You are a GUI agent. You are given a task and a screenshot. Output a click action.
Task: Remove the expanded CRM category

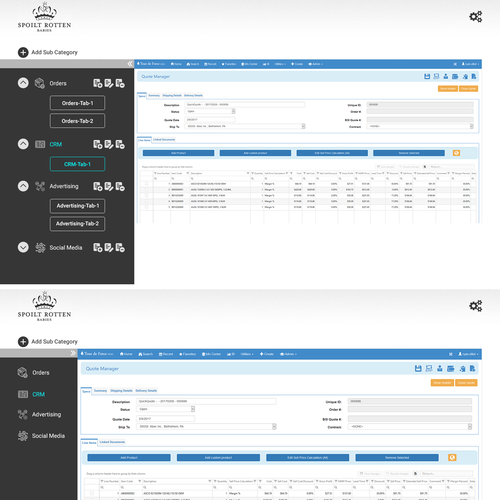click(120, 144)
